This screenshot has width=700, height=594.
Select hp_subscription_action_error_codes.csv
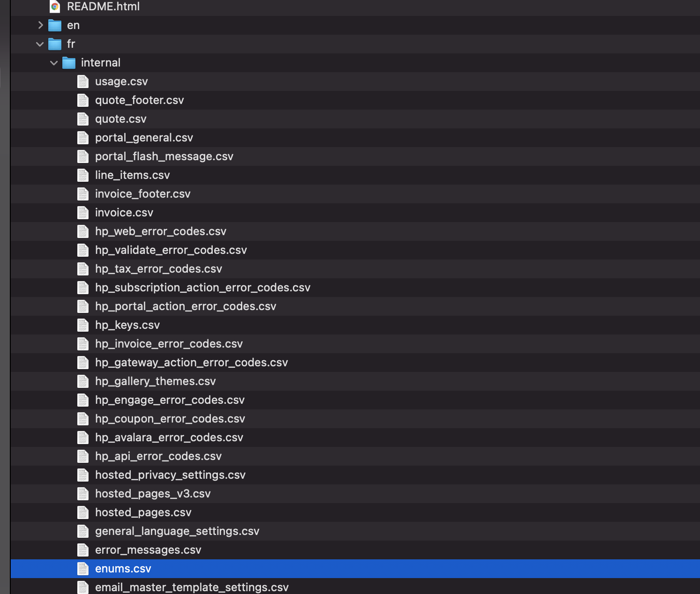tap(202, 288)
